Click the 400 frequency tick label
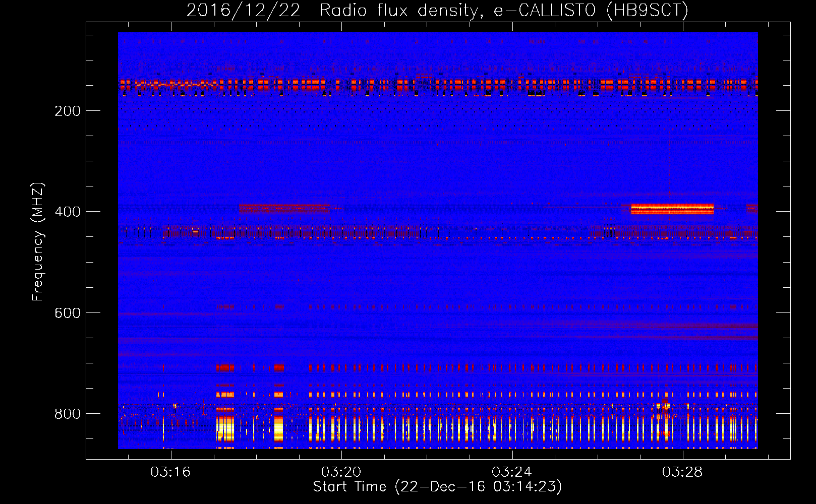This screenshot has width=816, height=504. click(x=68, y=212)
